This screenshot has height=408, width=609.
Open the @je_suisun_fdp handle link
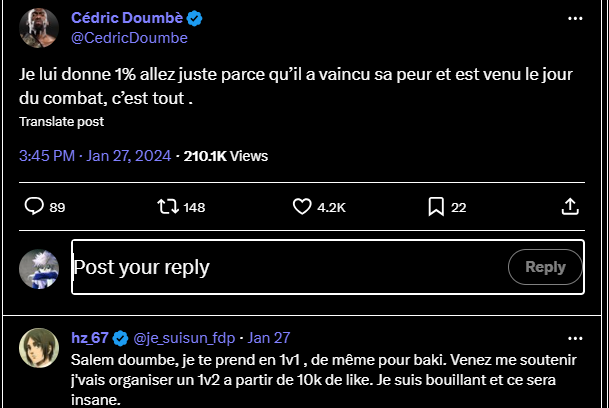[184, 338]
